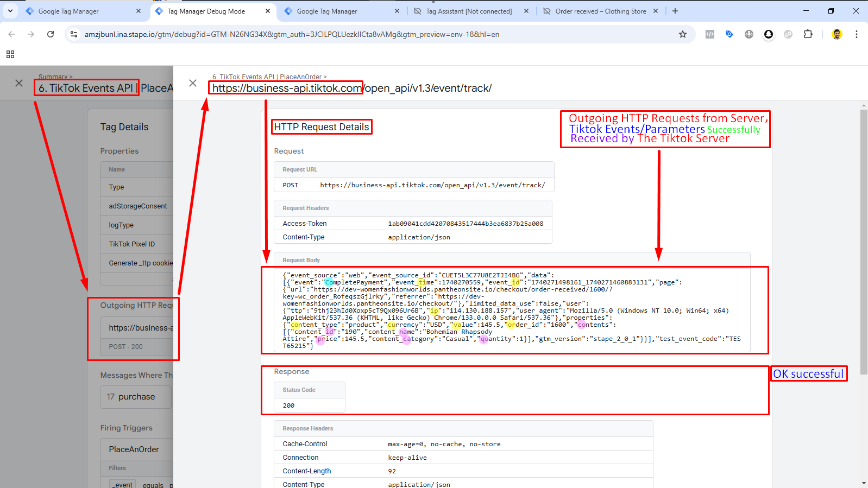This screenshot has height=488, width=868.
Task: Click the address bar URL
Action: point(292,34)
